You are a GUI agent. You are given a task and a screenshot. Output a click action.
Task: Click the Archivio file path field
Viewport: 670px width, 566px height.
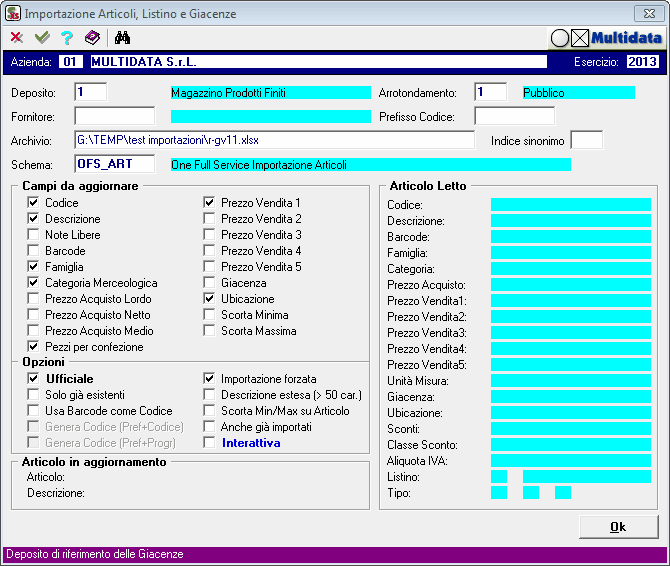pyautogui.click(x=274, y=140)
